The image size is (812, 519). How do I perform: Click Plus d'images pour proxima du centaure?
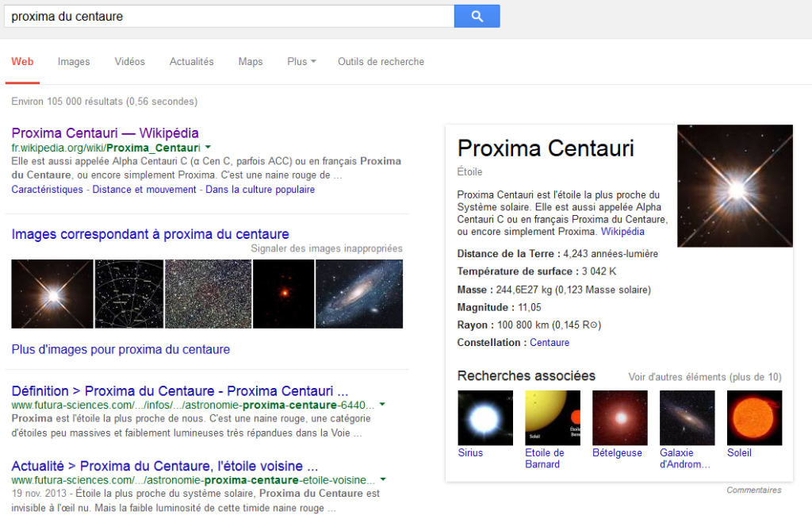click(x=121, y=349)
